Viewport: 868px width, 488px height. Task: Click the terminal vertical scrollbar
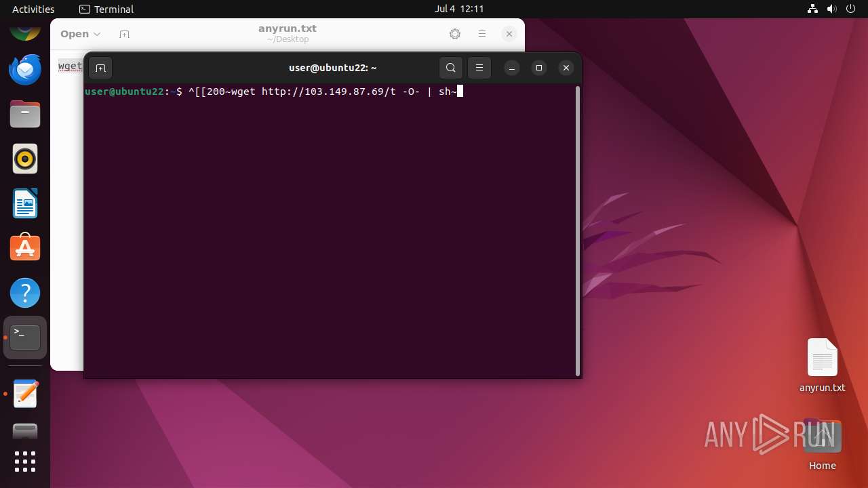[x=578, y=230]
